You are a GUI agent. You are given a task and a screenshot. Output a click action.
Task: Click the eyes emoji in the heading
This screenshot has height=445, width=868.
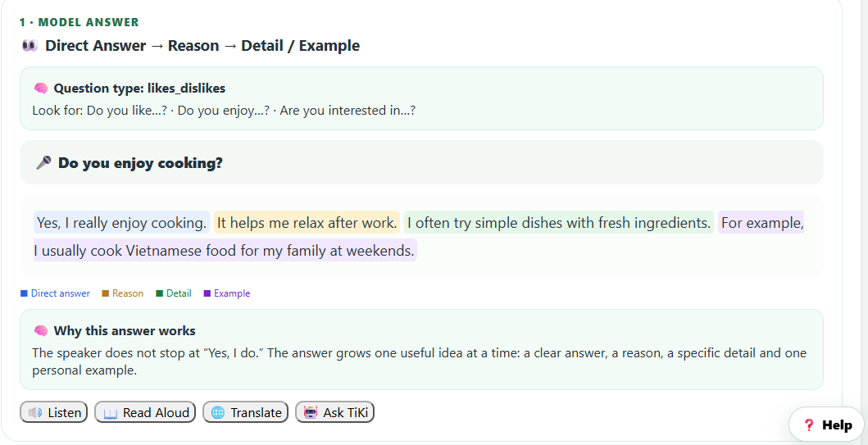click(30, 45)
